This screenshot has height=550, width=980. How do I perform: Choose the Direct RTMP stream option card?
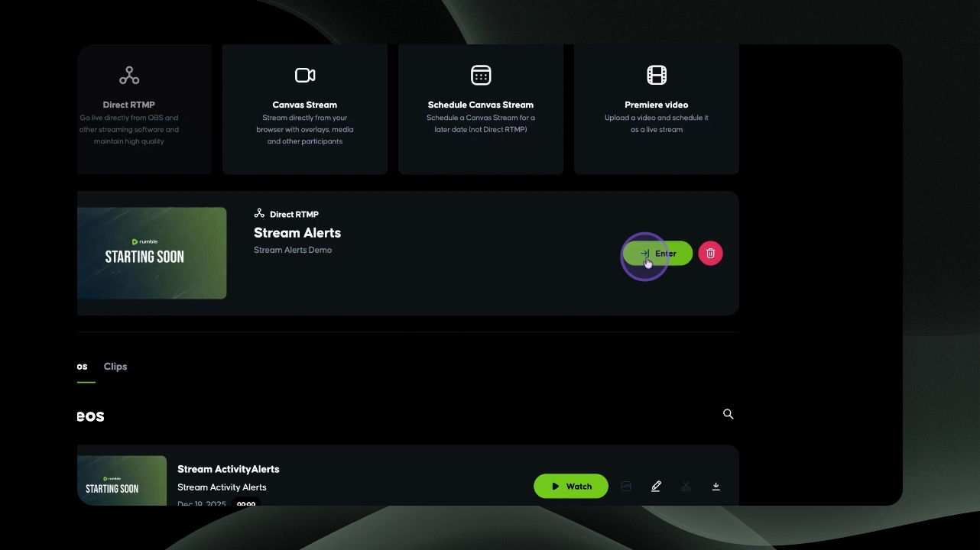point(144,109)
